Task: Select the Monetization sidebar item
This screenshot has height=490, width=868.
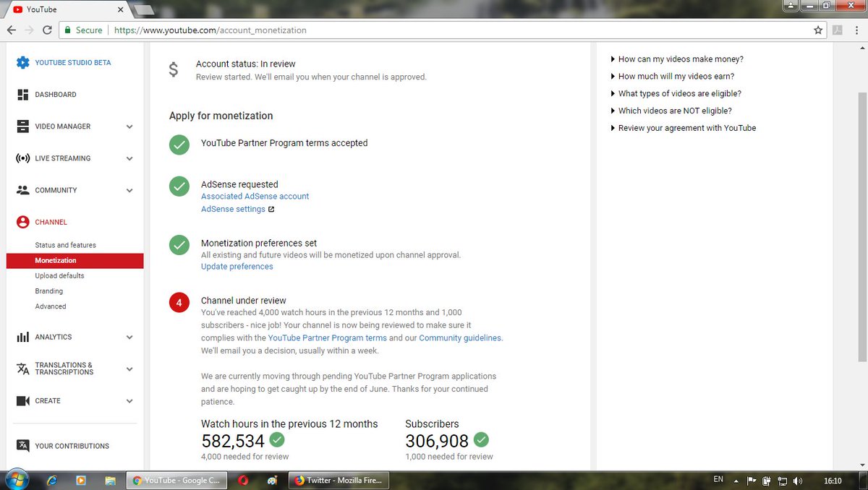Action: pyautogui.click(x=75, y=260)
